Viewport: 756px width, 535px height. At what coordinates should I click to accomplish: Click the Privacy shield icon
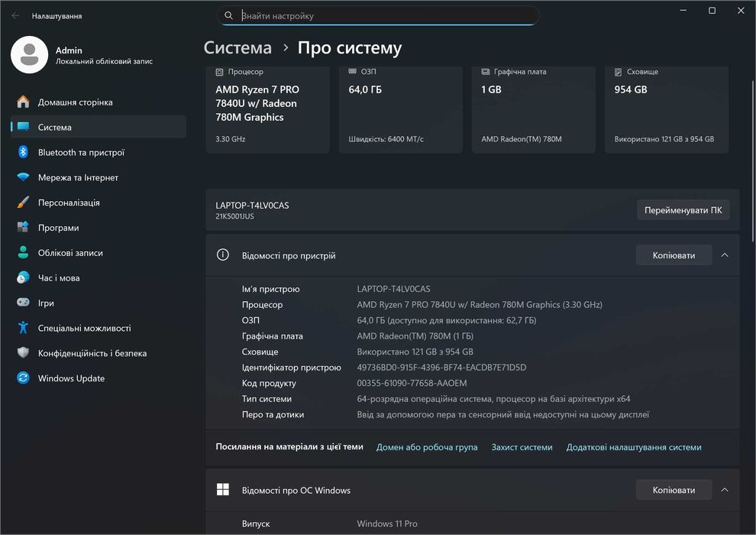(x=23, y=352)
